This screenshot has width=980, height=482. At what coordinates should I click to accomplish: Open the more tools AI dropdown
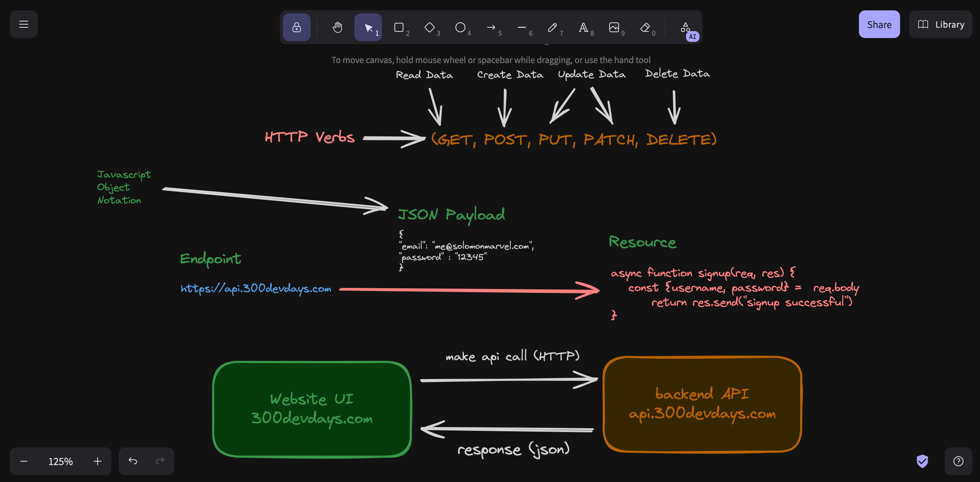pos(686,27)
